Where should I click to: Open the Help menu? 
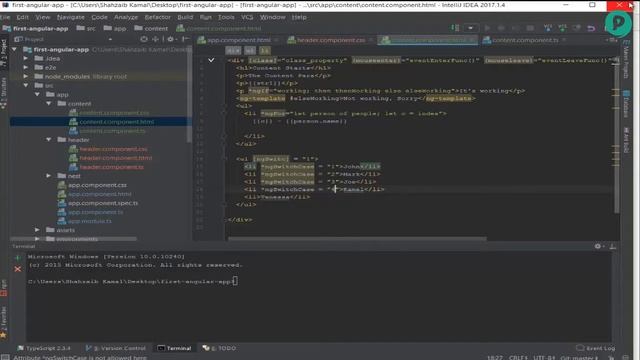(x=299, y=17)
